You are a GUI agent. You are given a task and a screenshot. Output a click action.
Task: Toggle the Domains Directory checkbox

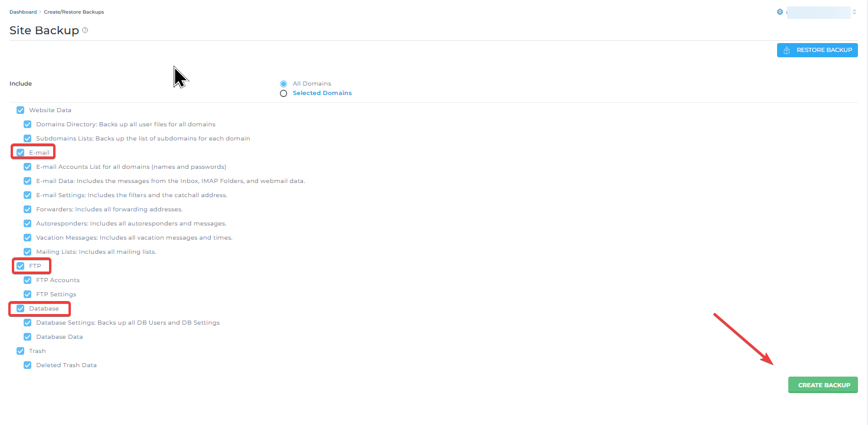28,125
